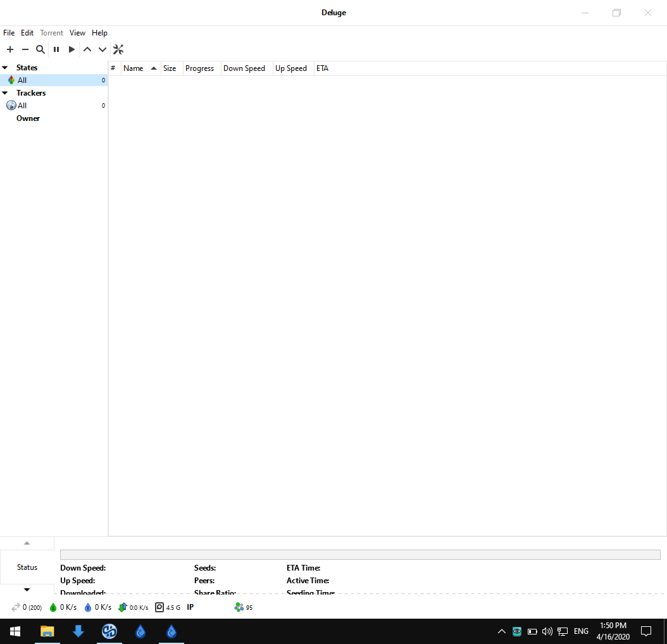Select All under Trackers
Image resolution: width=667 pixels, height=644 pixels.
(x=54, y=106)
